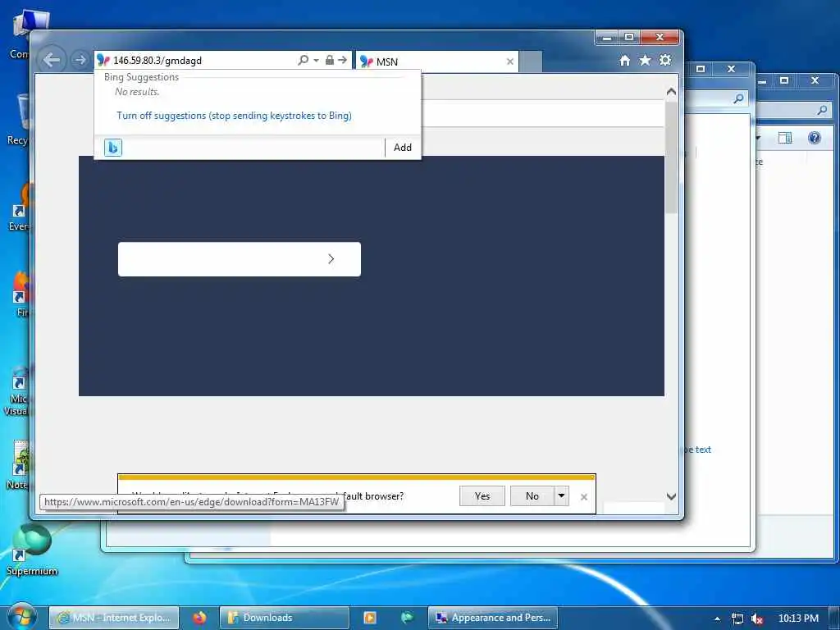
Task: Open a new blank tab
Action: pyautogui.click(x=531, y=62)
